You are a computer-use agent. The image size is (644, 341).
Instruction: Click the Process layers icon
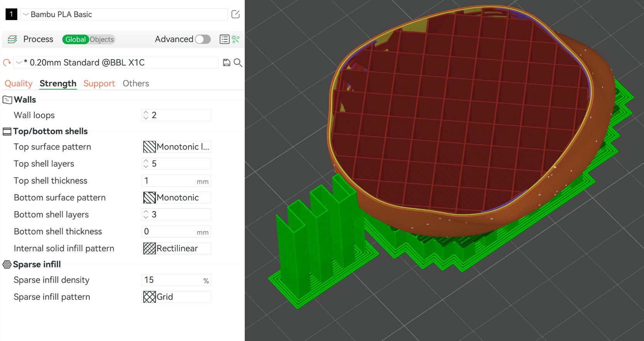pos(12,39)
